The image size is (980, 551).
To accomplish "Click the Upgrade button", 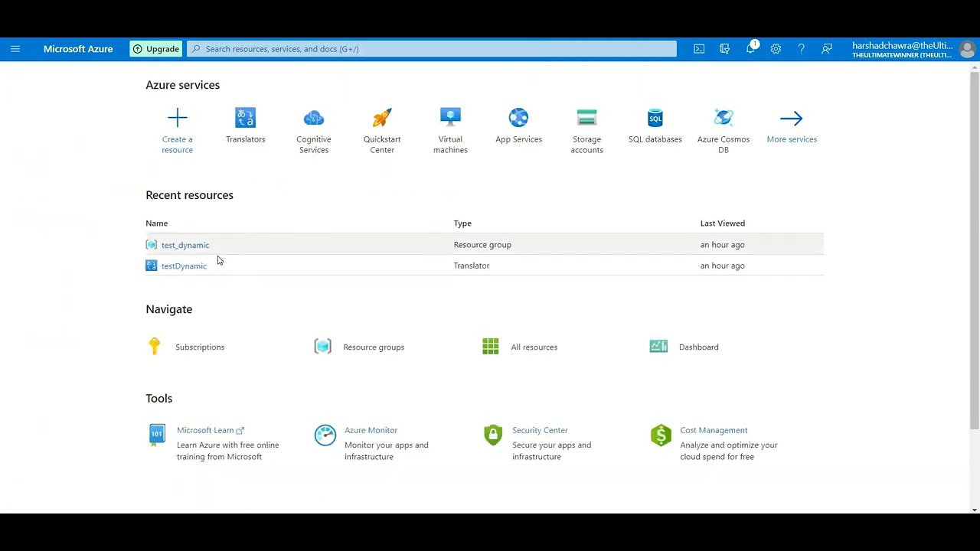I will click(156, 49).
